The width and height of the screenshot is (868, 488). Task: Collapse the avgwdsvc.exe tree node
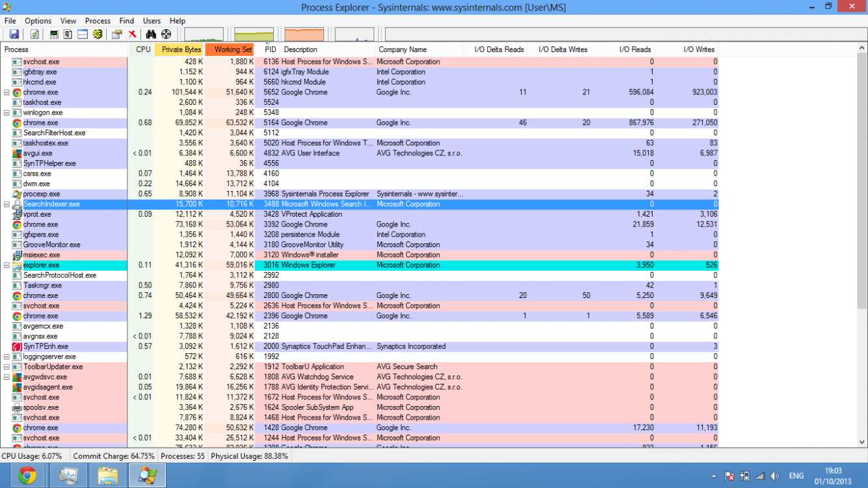7,377
